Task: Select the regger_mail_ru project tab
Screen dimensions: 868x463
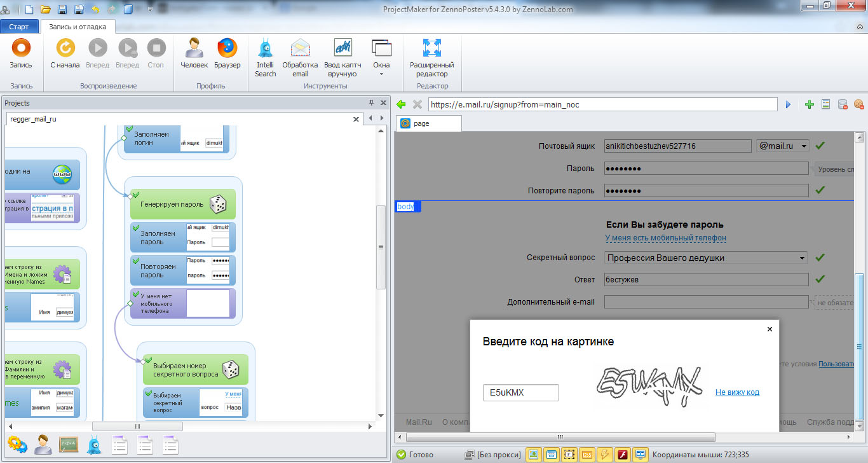Action: (x=34, y=119)
